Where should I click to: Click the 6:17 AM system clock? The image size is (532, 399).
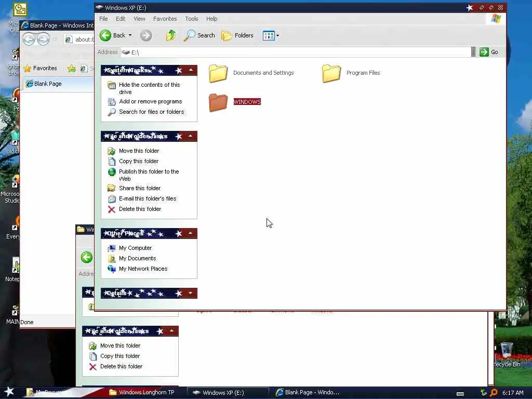tap(513, 393)
